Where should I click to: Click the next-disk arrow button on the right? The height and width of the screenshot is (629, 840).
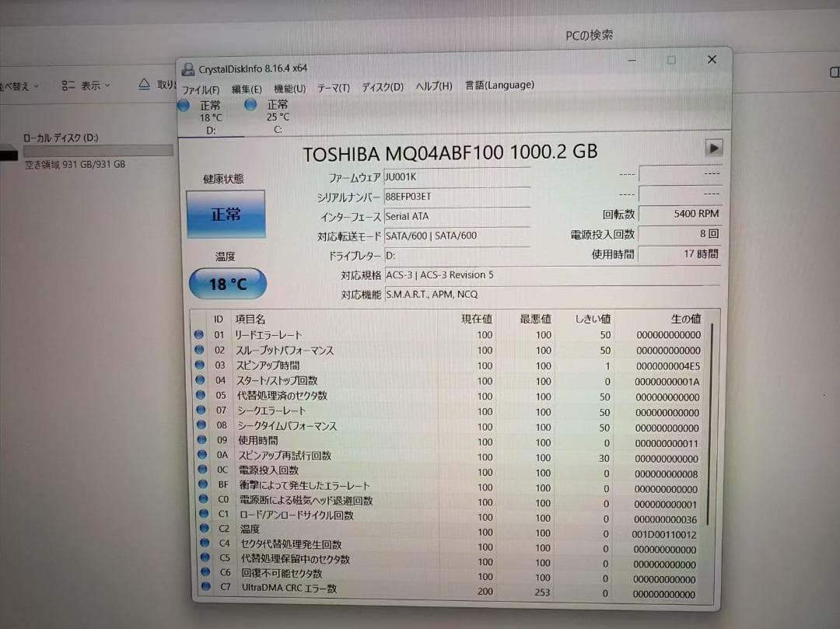tap(714, 148)
